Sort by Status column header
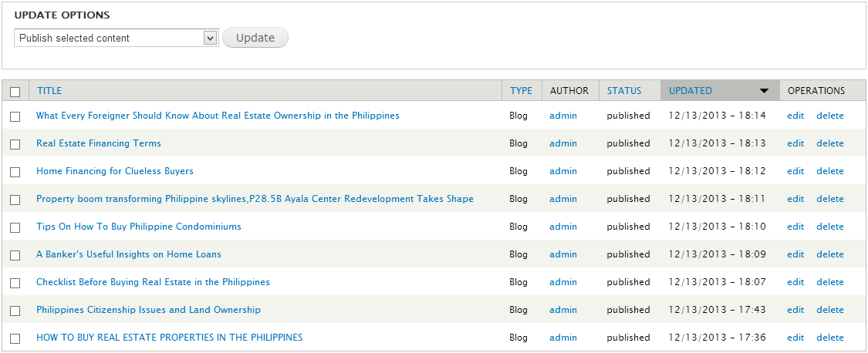 point(623,91)
